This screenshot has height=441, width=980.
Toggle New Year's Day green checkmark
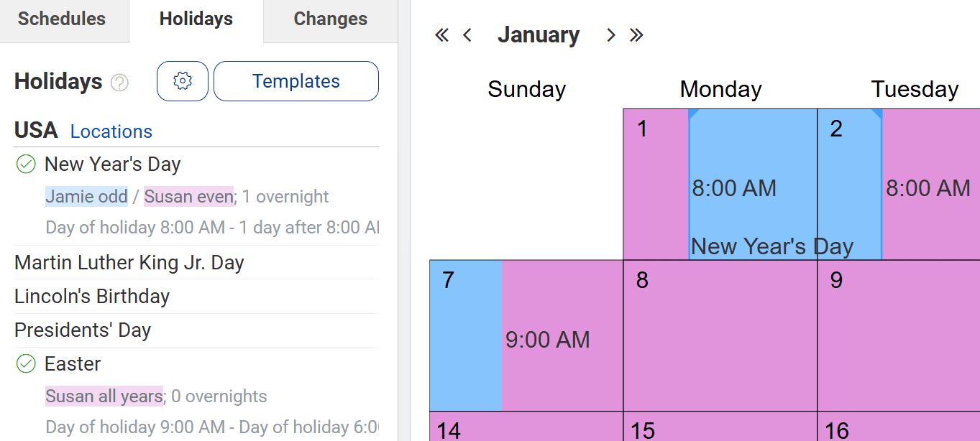(x=26, y=164)
